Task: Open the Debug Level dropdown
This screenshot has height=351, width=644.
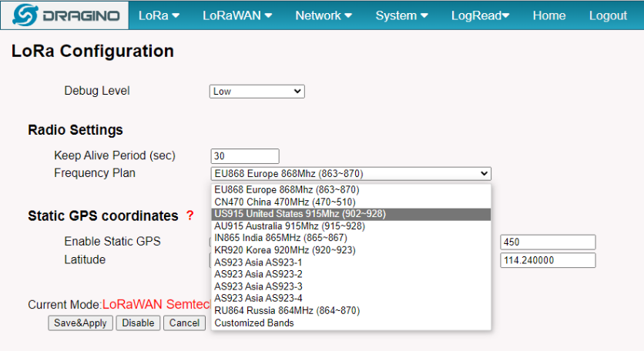Action: [257, 91]
